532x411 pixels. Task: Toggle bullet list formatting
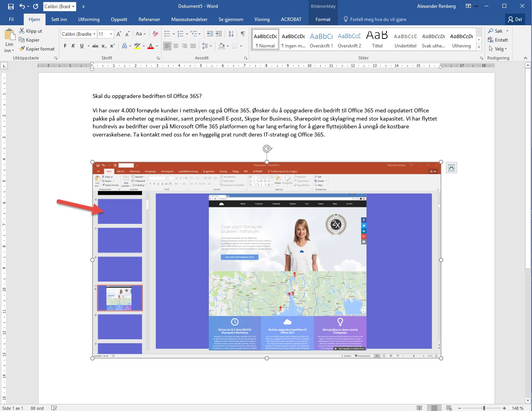[167, 34]
